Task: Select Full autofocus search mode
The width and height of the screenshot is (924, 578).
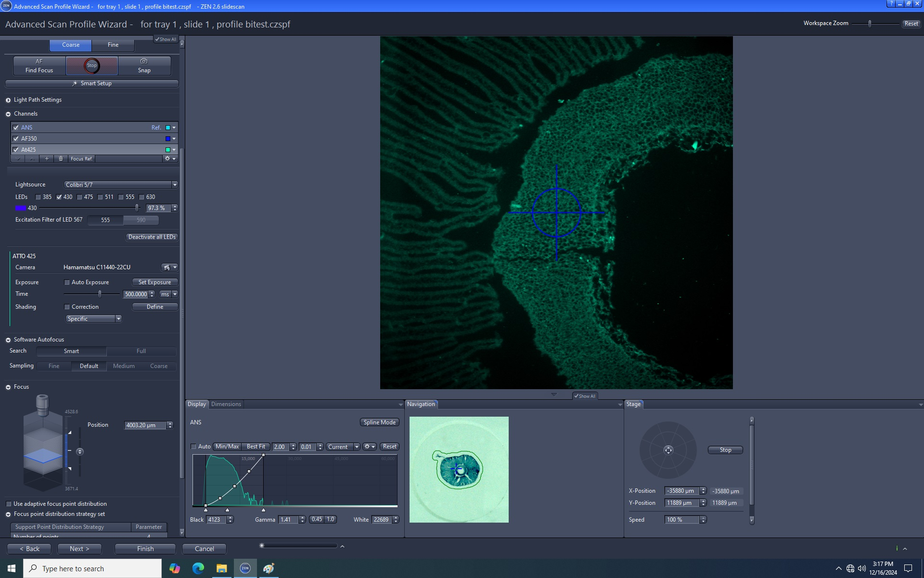Action: (x=141, y=351)
